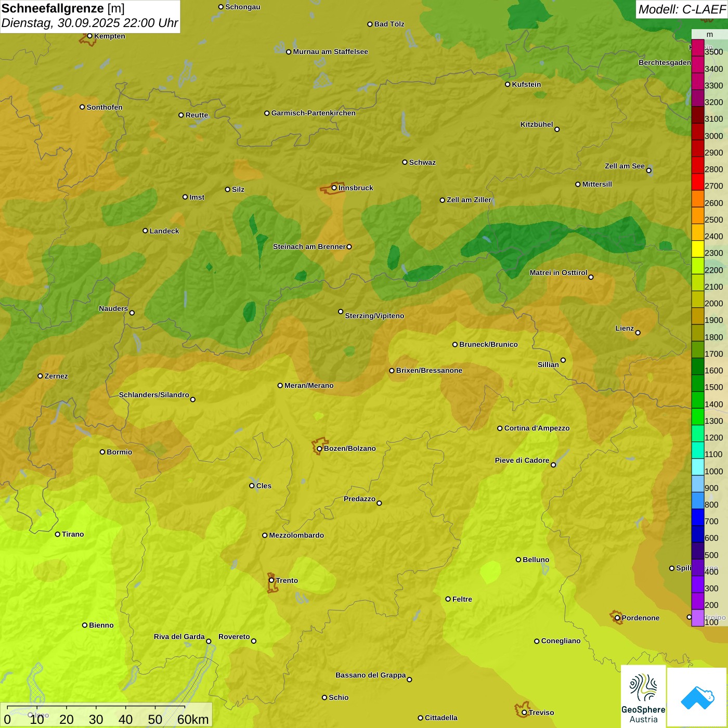Click the Steinach am Brenner label
Viewport: 728px width, 728px height.
click(309, 246)
